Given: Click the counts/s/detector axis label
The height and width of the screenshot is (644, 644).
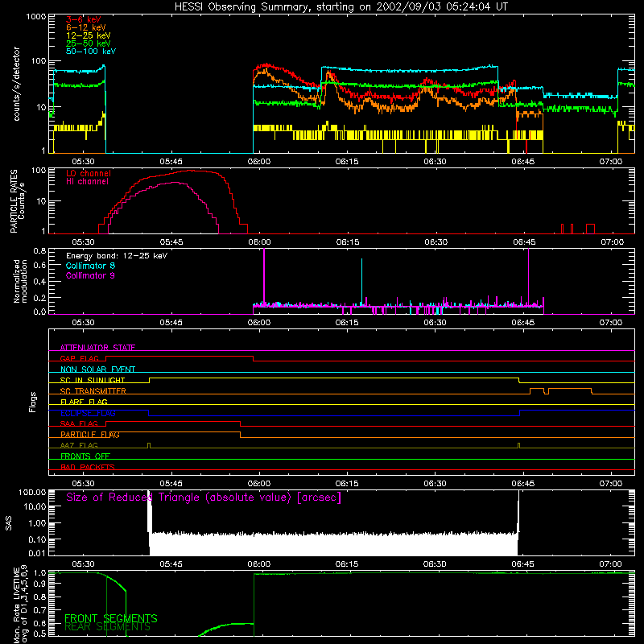Looking at the screenshot, I should pos(17,84).
